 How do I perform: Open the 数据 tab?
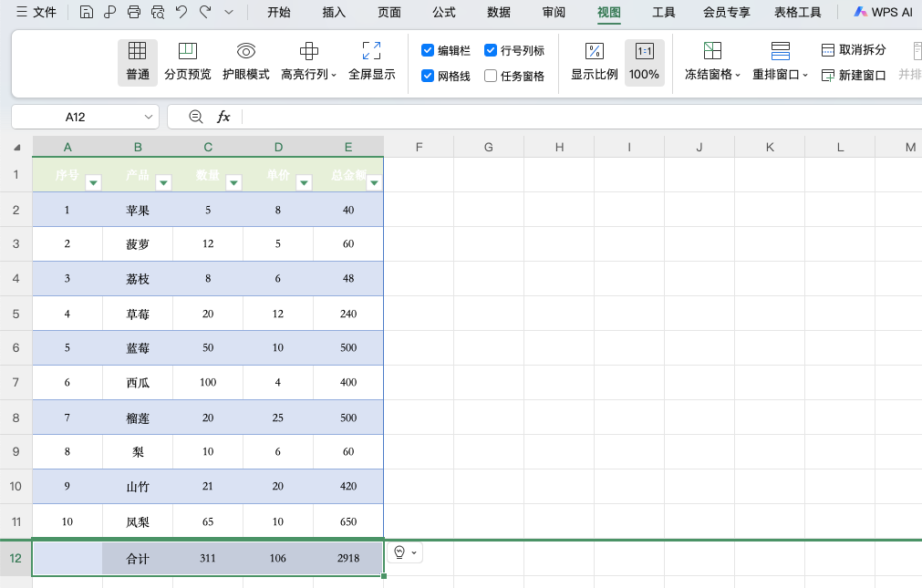click(499, 12)
